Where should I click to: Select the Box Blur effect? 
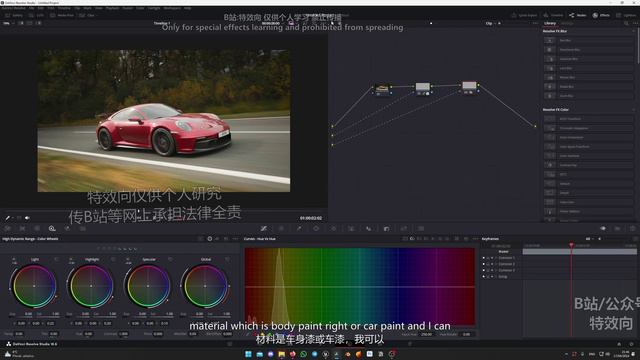(x=589, y=40)
